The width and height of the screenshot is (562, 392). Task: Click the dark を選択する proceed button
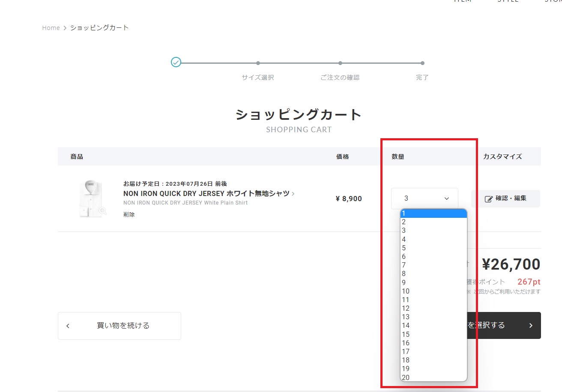coord(504,325)
